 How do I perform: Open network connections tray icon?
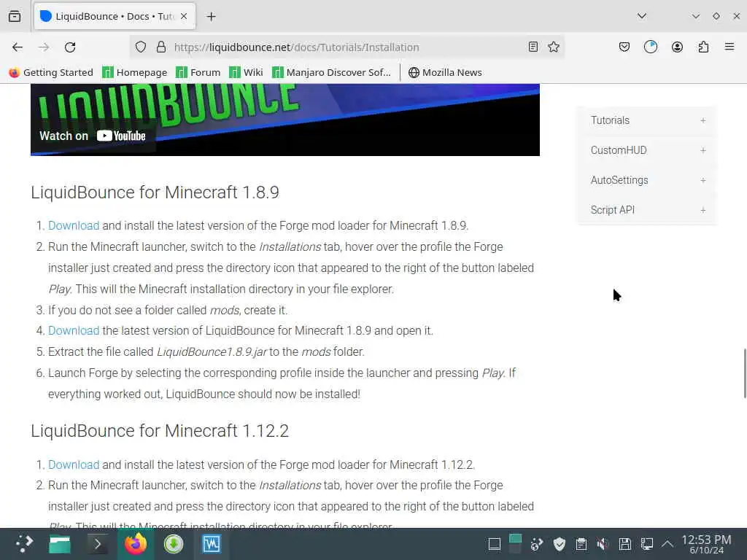click(646, 544)
